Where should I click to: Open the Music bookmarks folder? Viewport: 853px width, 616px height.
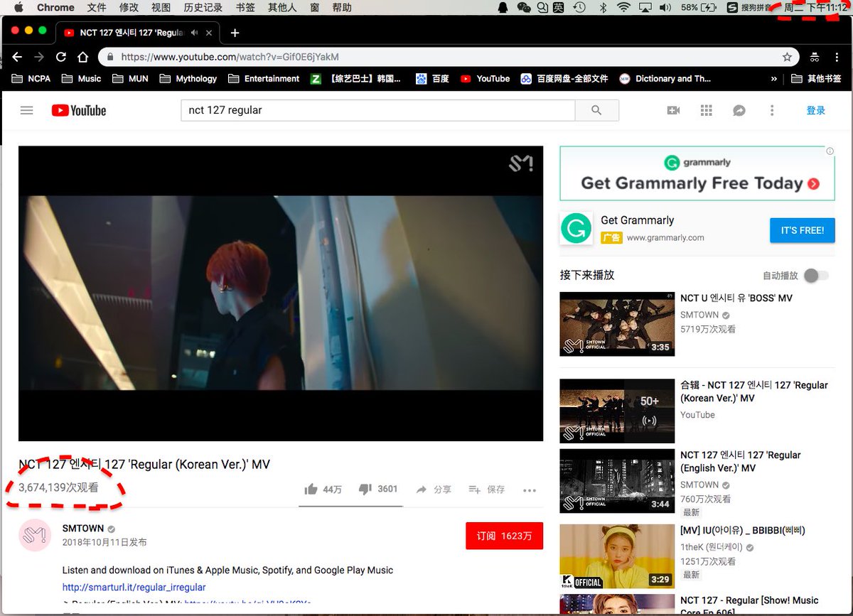pos(82,79)
